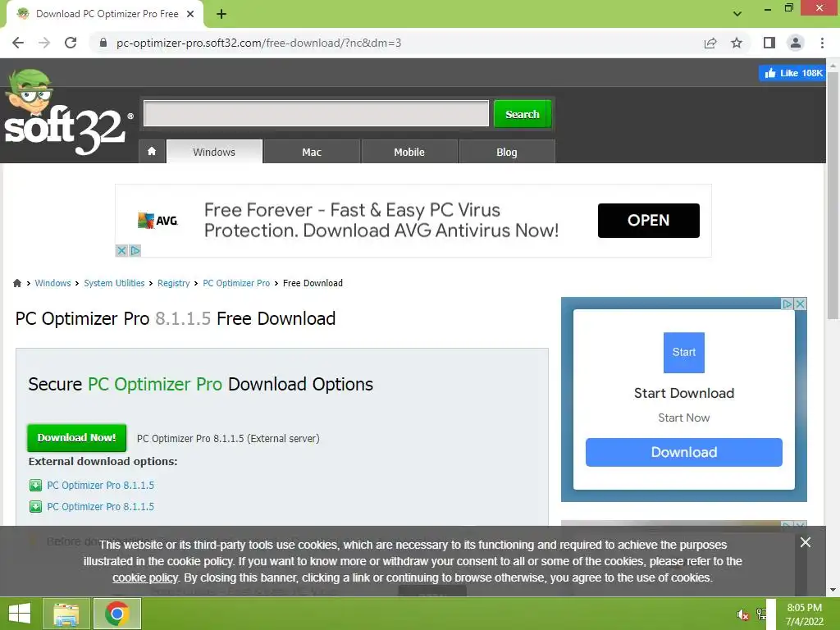The height and width of the screenshot is (630, 840).
Task: Click the site search input field
Action: click(316, 113)
